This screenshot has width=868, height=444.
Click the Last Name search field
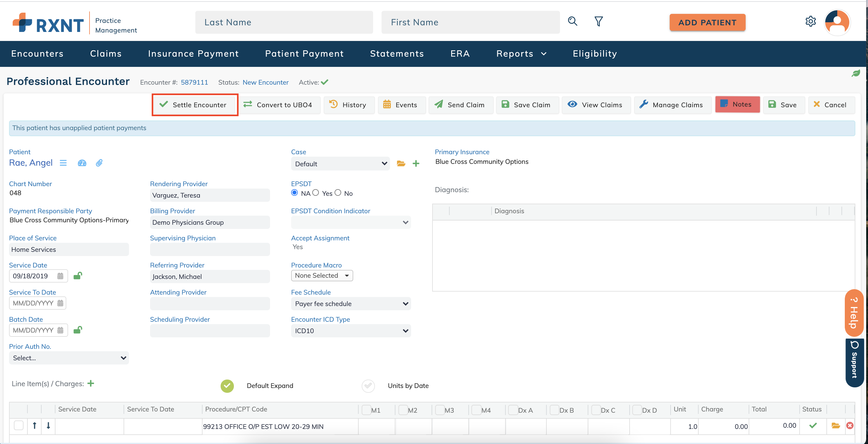tap(284, 22)
